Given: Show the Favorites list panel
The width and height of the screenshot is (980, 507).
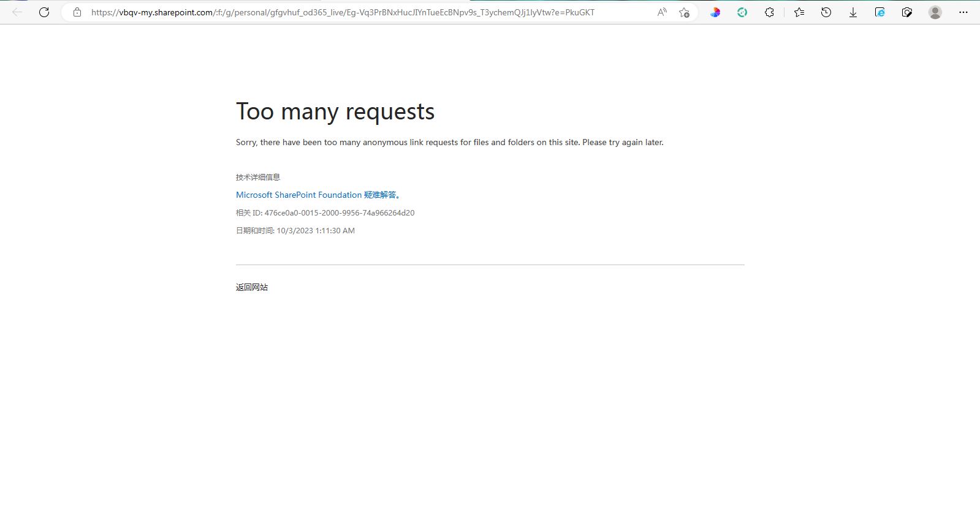Looking at the screenshot, I should (x=799, y=12).
